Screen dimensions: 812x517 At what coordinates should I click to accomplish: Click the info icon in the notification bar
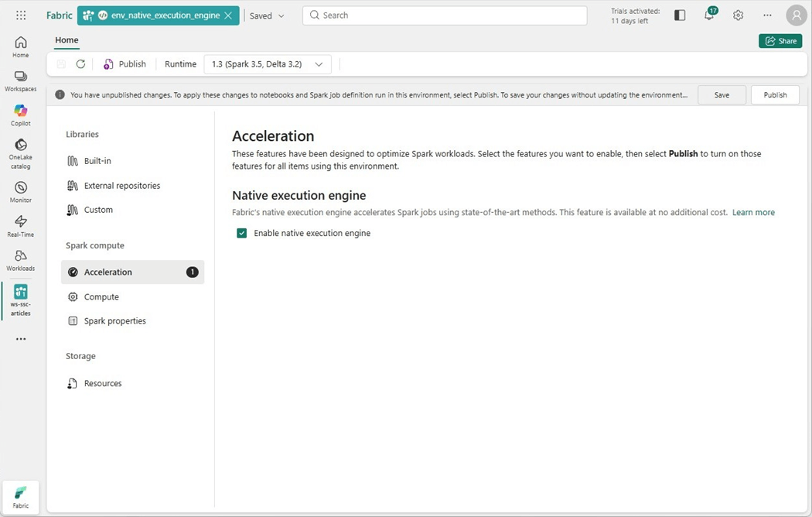pos(60,94)
